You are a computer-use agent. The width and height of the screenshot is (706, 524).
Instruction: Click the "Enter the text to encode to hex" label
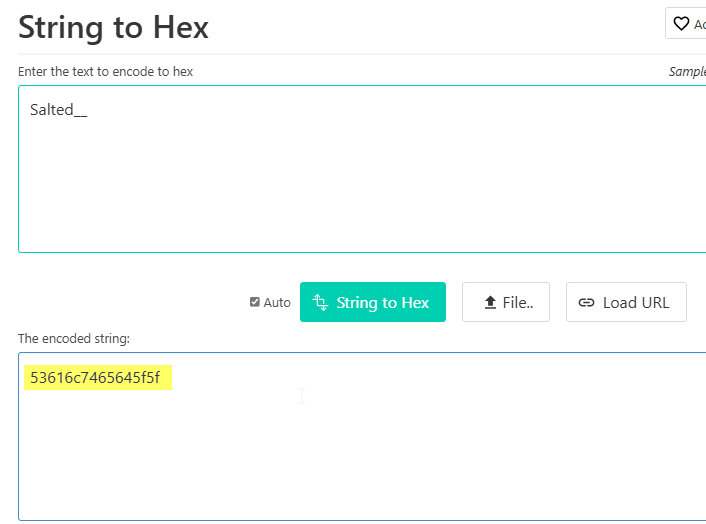(105, 72)
